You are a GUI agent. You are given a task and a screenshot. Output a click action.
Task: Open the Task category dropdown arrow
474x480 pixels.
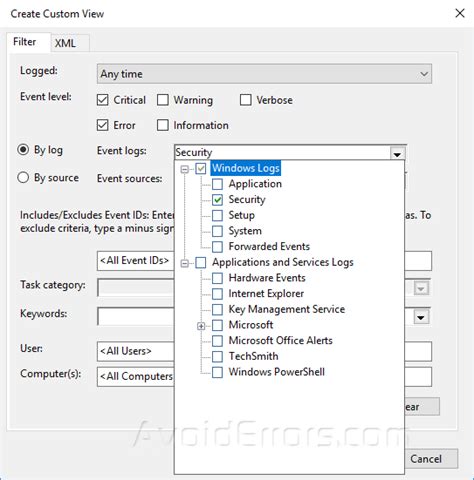(421, 288)
